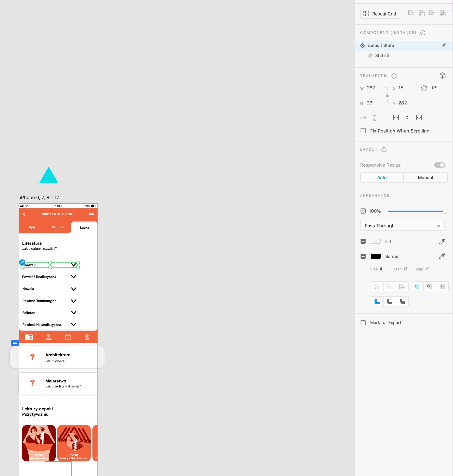Switch to the Manual layout tab

(x=425, y=178)
